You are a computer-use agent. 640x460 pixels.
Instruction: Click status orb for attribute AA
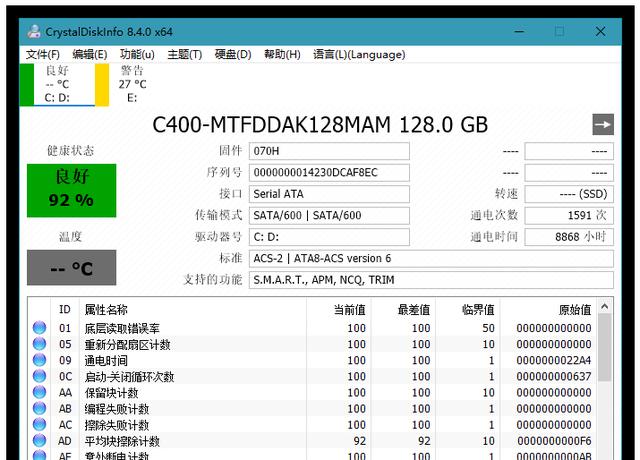(40, 392)
